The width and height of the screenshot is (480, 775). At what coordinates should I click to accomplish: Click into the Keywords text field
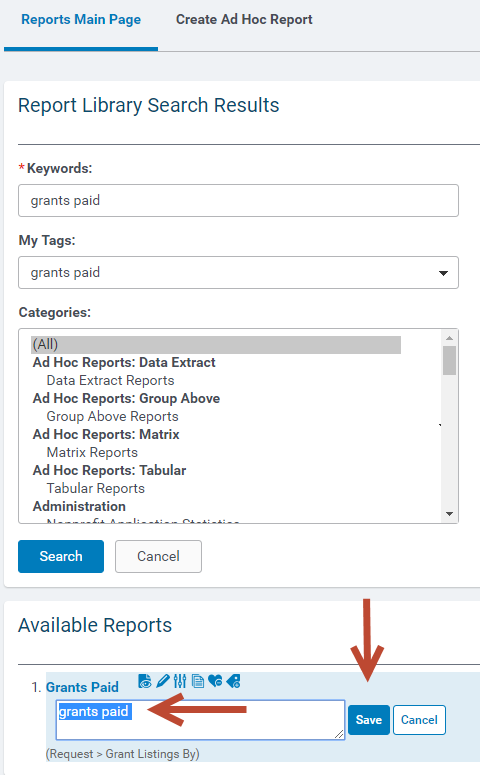point(238,201)
